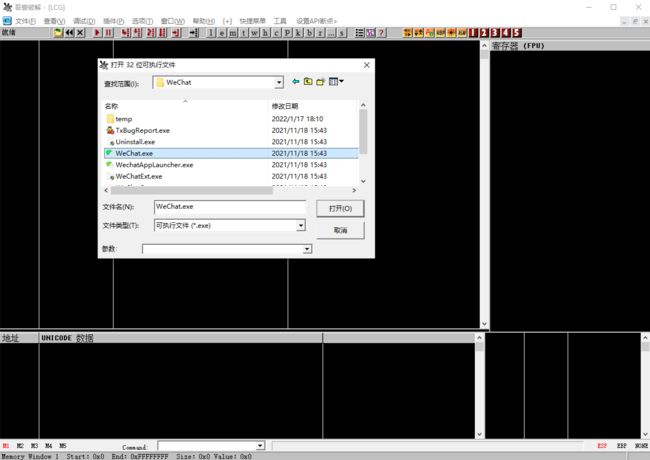Click the red number 3 toolbar button

495,33
